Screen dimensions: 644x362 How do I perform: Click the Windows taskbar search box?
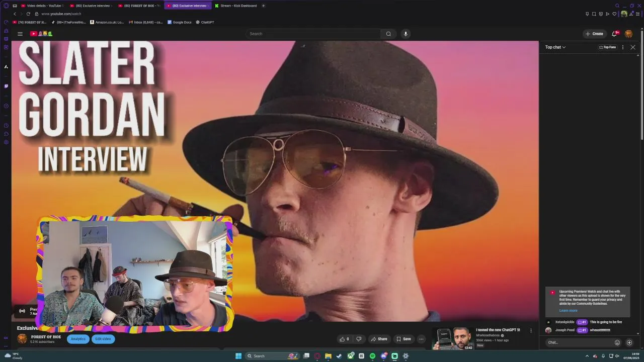(272, 356)
